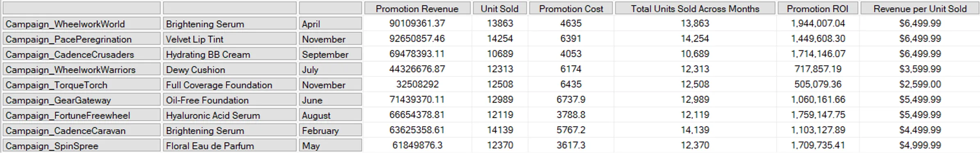Click the Dewy Cushion product cell
Image resolution: width=980 pixels, height=153 pixels.
[x=230, y=70]
